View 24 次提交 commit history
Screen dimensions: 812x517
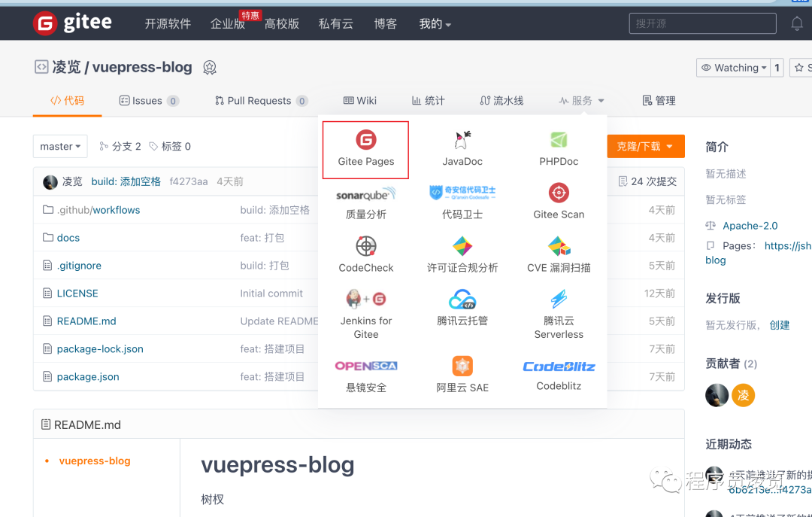click(647, 181)
